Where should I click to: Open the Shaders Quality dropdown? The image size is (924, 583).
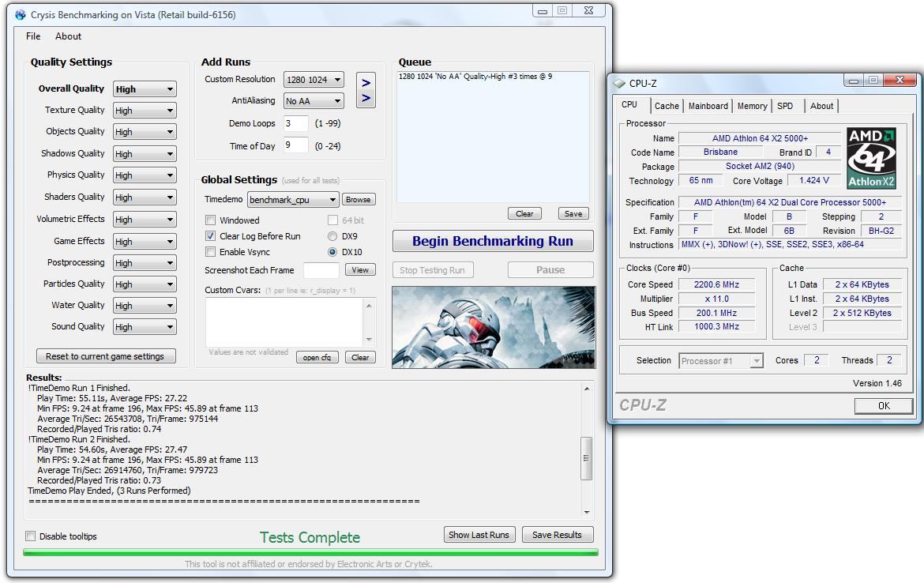point(145,197)
